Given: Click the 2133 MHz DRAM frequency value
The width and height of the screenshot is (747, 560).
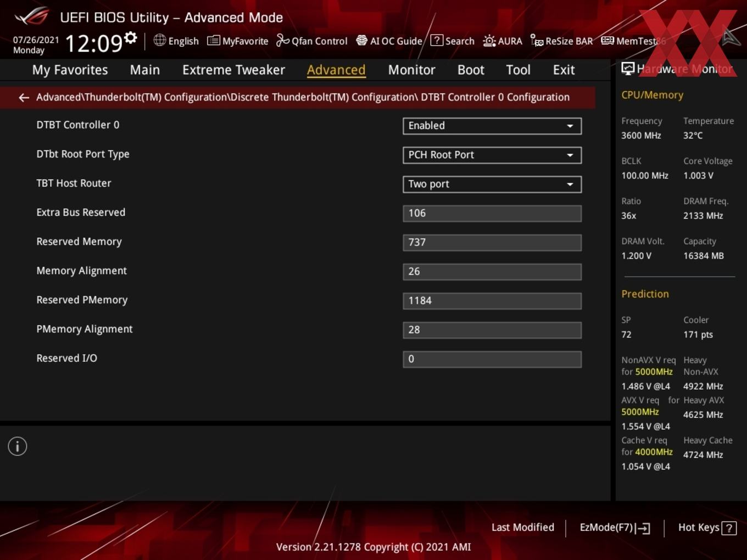Looking at the screenshot, I should [x=703, y=216].
